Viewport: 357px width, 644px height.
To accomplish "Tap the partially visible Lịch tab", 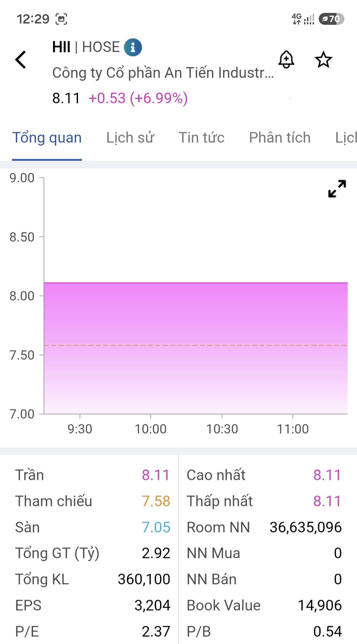I will pos(346,138).
